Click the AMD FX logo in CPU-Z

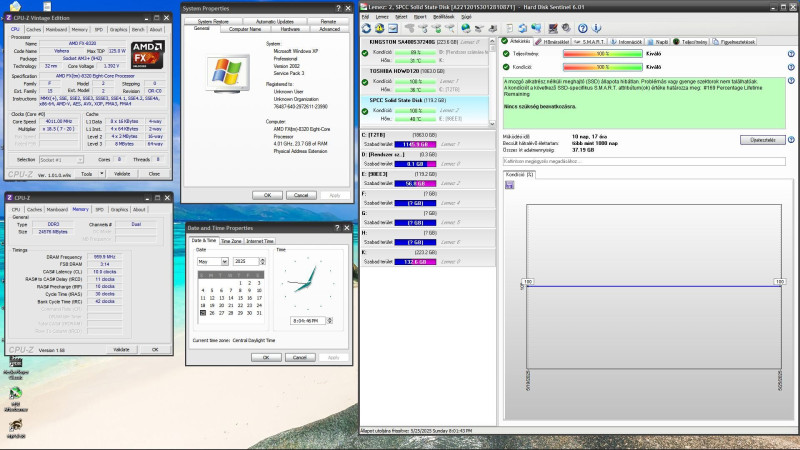click(x=147, y=55)
